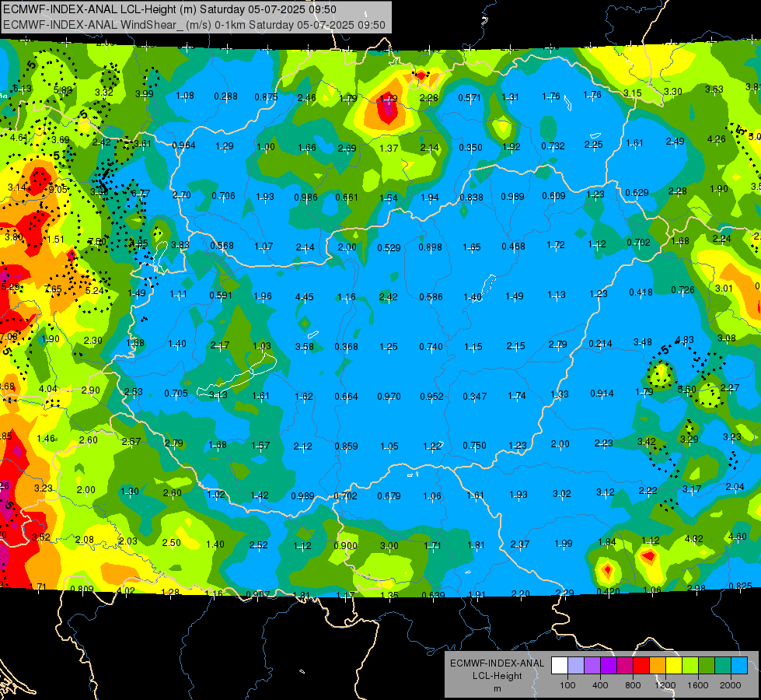Click wind shear value 5.24
Viewport: 761px width, 700px height.
tap(94, 290)
